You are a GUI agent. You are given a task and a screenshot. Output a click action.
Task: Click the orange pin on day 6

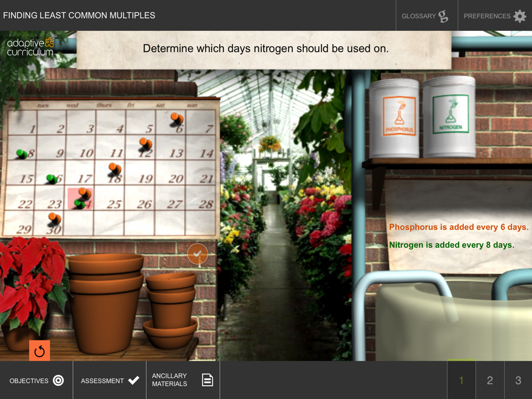(x=177, y=119)
